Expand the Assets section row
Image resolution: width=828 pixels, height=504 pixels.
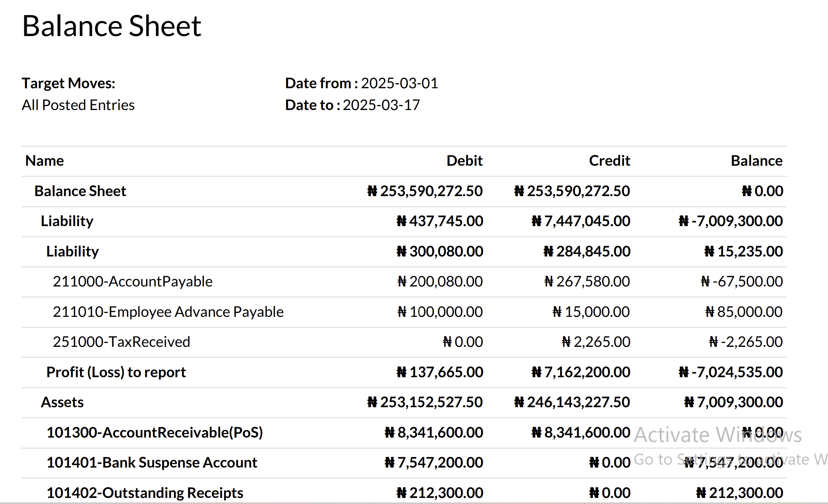tap(63, 402)
